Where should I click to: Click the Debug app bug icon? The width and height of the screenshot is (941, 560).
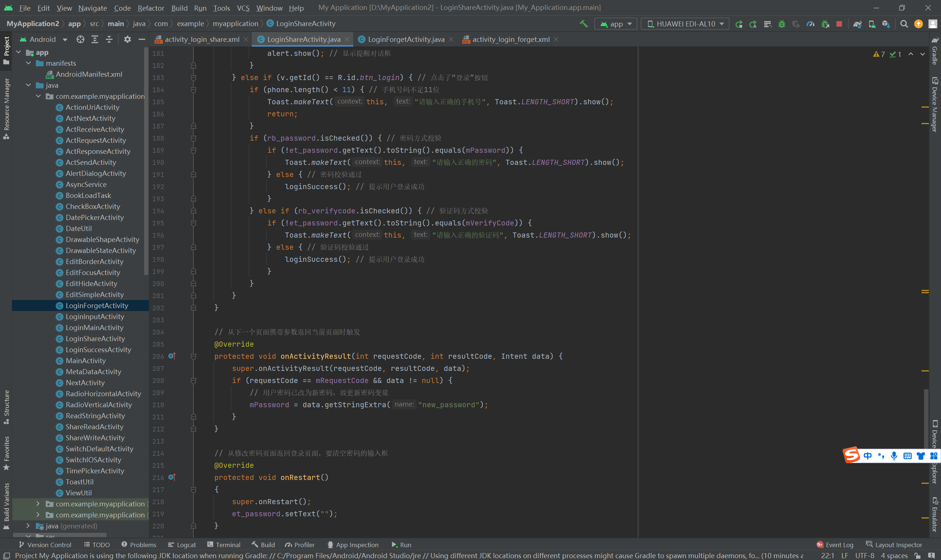click(781, 24)
